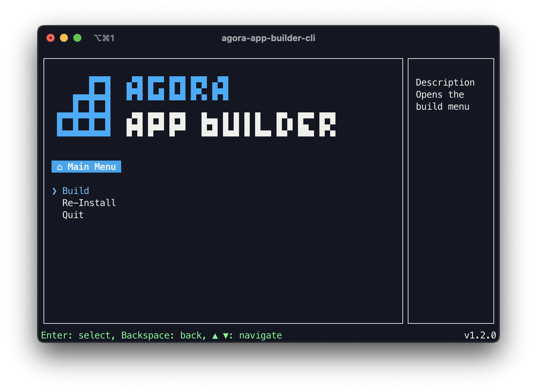The image size is (537, 392).
Task: Click the down arrow navigate indicator
Action: (226, 336)
